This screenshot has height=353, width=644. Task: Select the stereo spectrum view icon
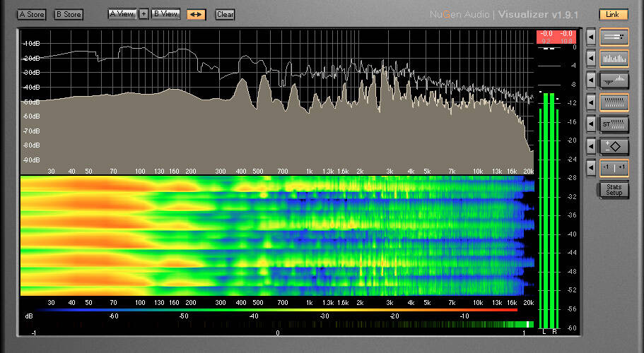tap(613, 80)
